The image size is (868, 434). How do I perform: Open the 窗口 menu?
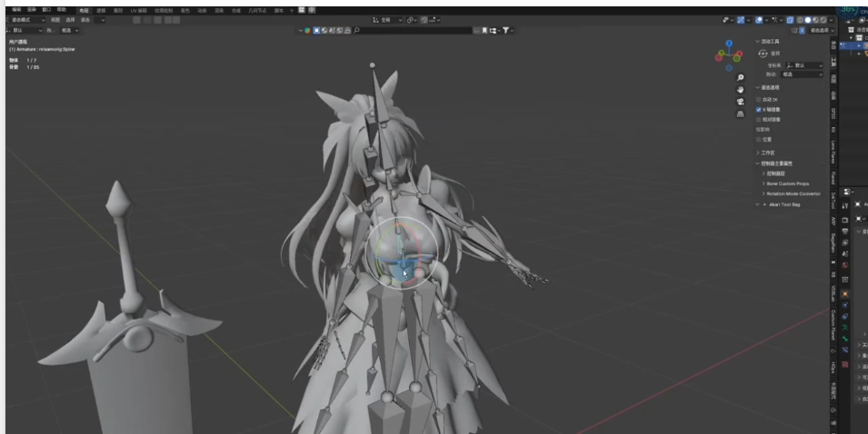(46, 10)
